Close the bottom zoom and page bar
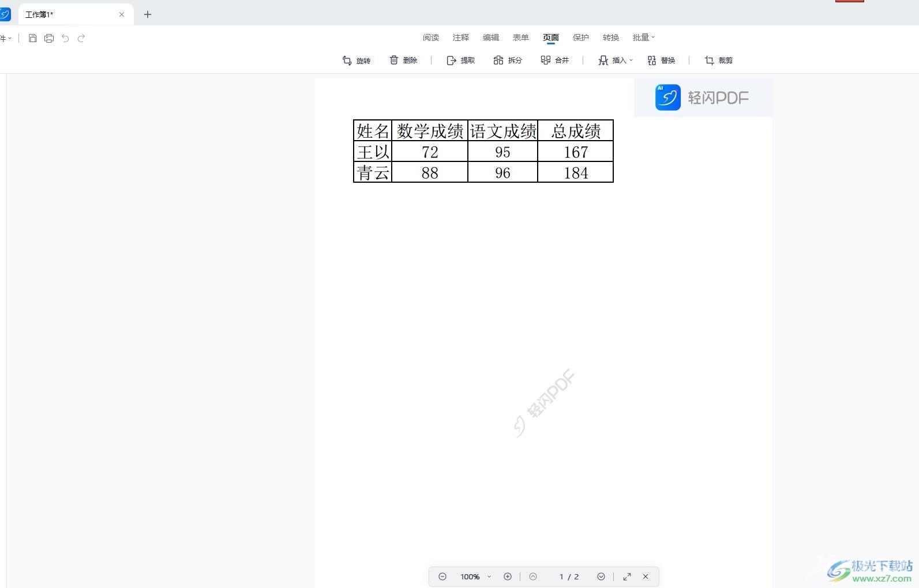This screenshot has width=919, height=588. [646, 576]
